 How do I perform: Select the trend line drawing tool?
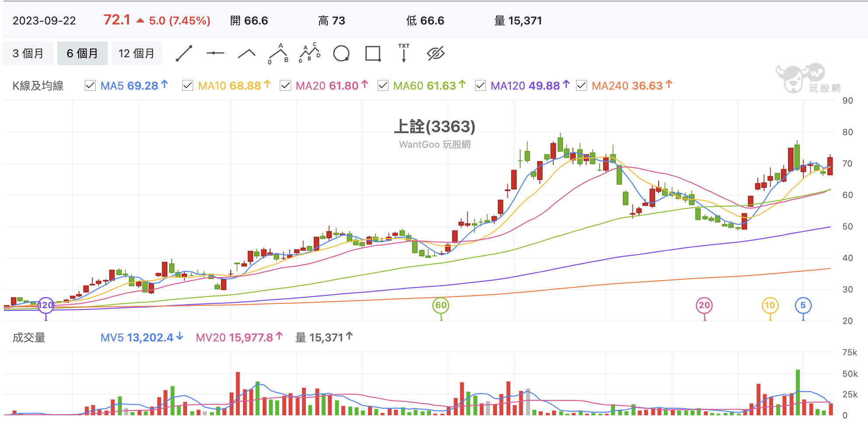[184, 53]
